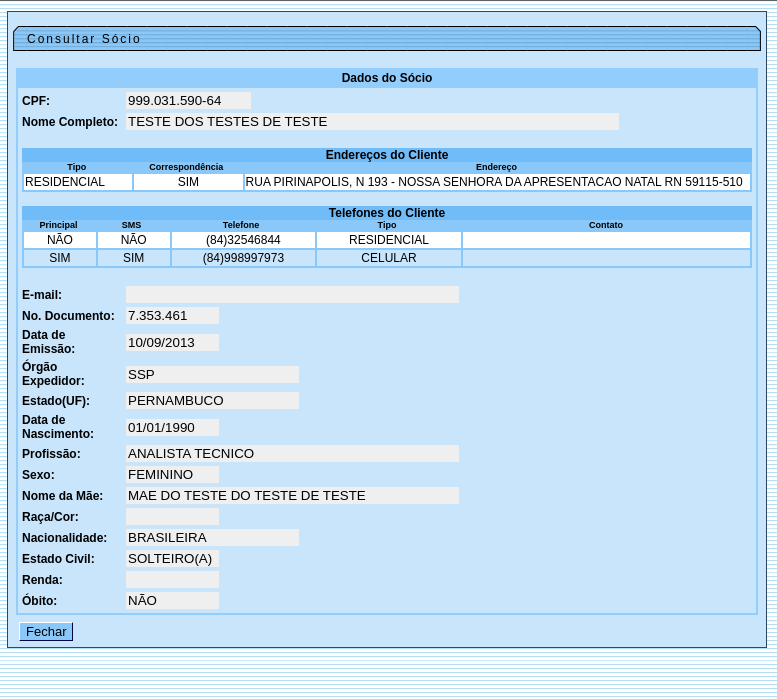Click the empty Renda field
The image size is (777, 699).
click(172, 580)
